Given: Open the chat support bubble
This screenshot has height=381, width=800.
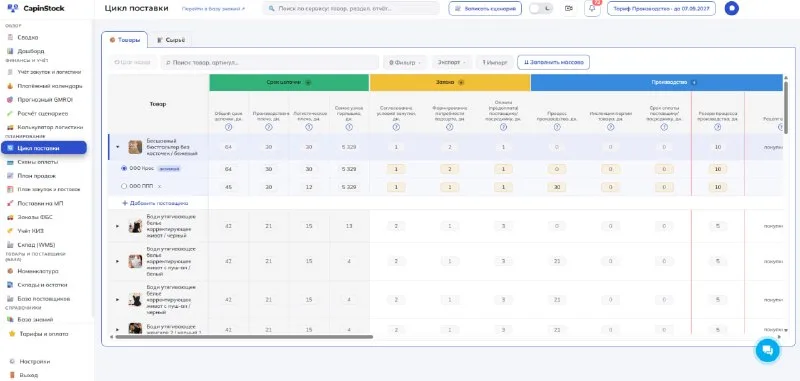Looking at the screenshot, I should point(767,350).
